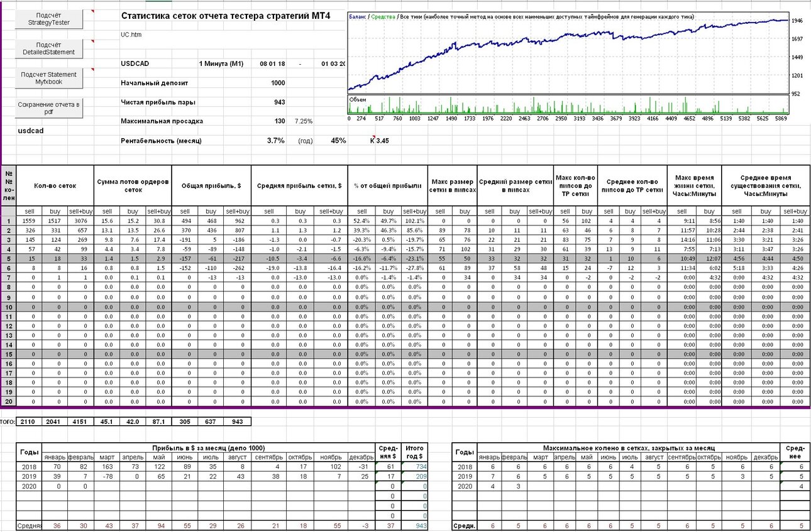
Task: Select the Среднее время существования сетки header
Action: [x=766, y=186]
